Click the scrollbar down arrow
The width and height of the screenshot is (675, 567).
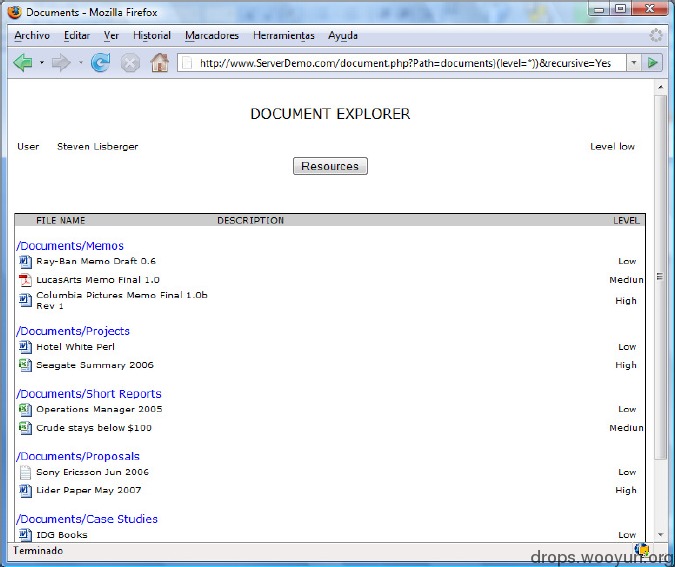click(x=660, y=534)
